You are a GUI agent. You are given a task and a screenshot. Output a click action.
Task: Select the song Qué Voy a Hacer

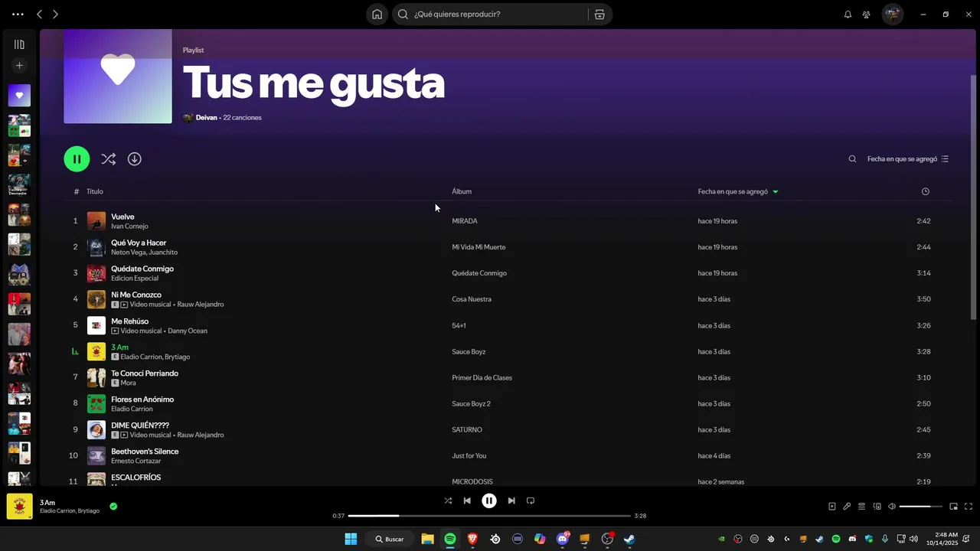139,243
